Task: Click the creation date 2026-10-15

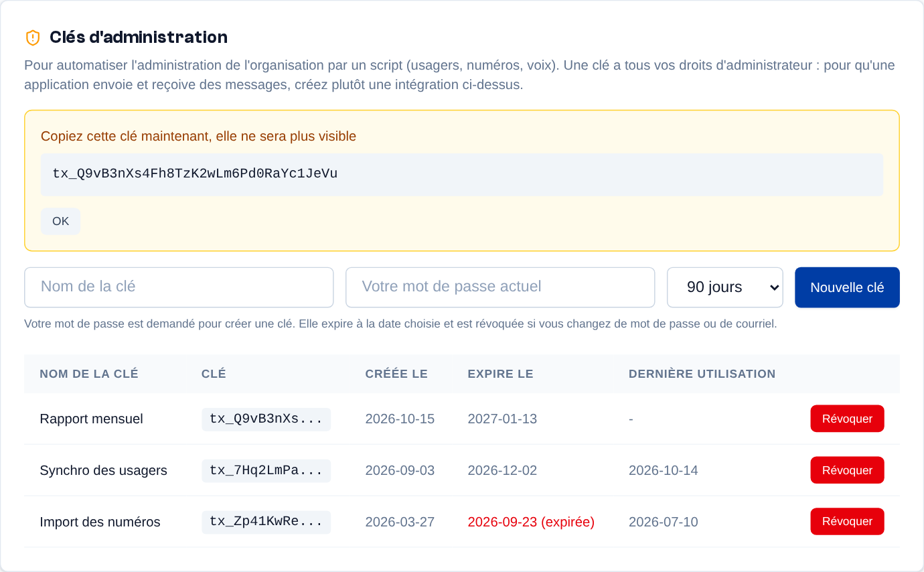Action: (x=400, y=419)
